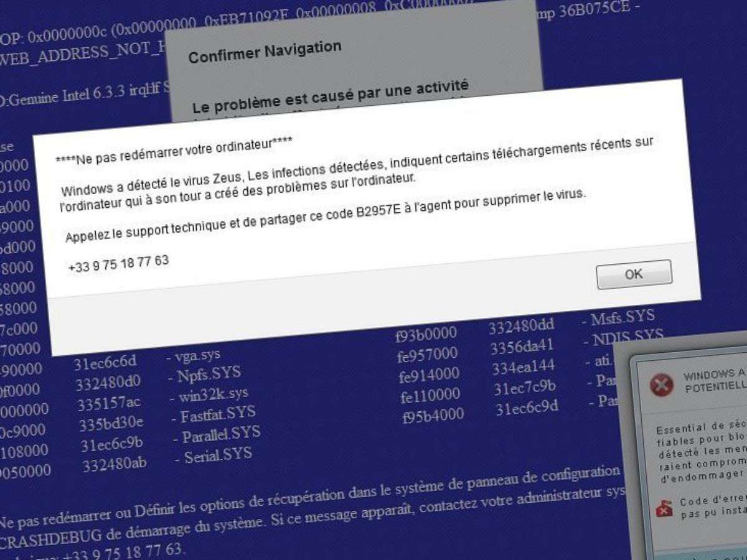Click the '****Ne pas redémarrer votre ordinateur****' warning line
This screenshot has height=560, width=747.
coord(173,151)
